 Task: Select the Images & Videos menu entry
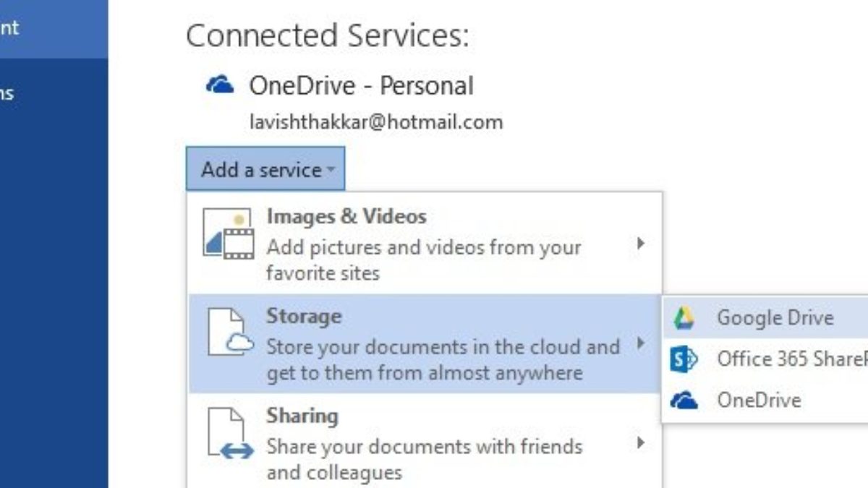pos(423,244)
